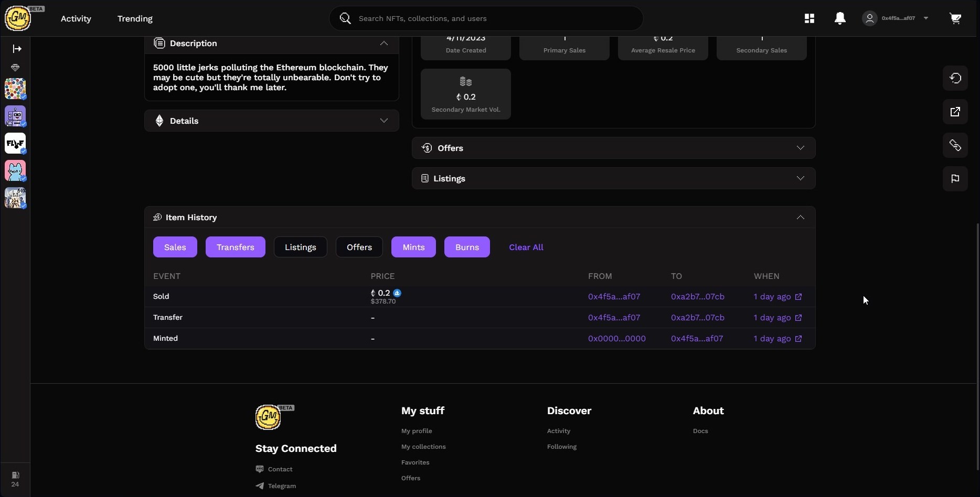Open the grid dashboard icon

tap(809, 18)
